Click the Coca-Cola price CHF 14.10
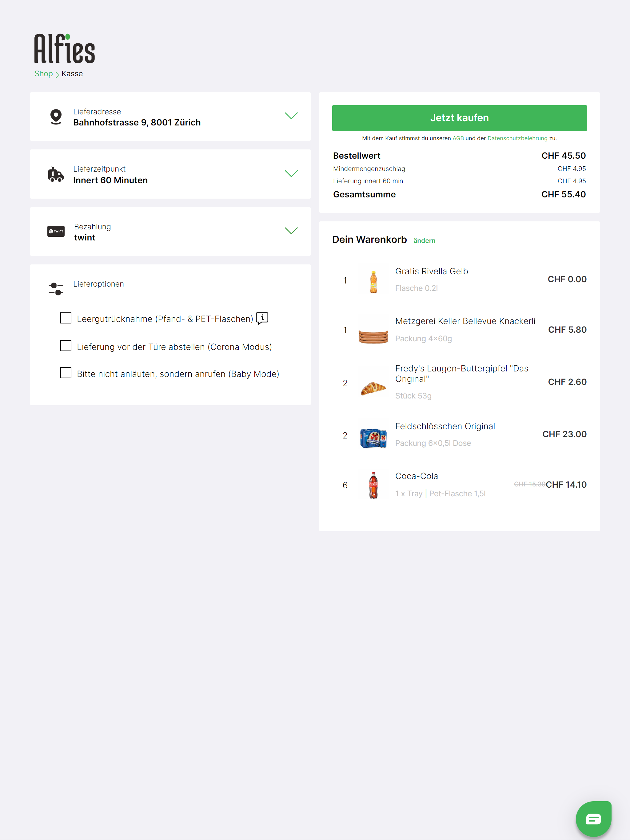This screenshot has height=840, width=630. [566, 485]
